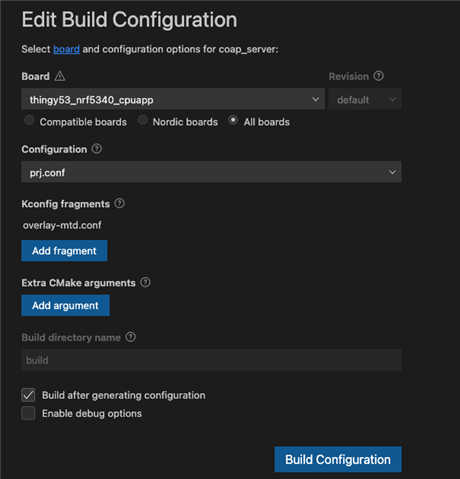
Task: Click help icon next to Build directory name
Action: pos(130,337)
